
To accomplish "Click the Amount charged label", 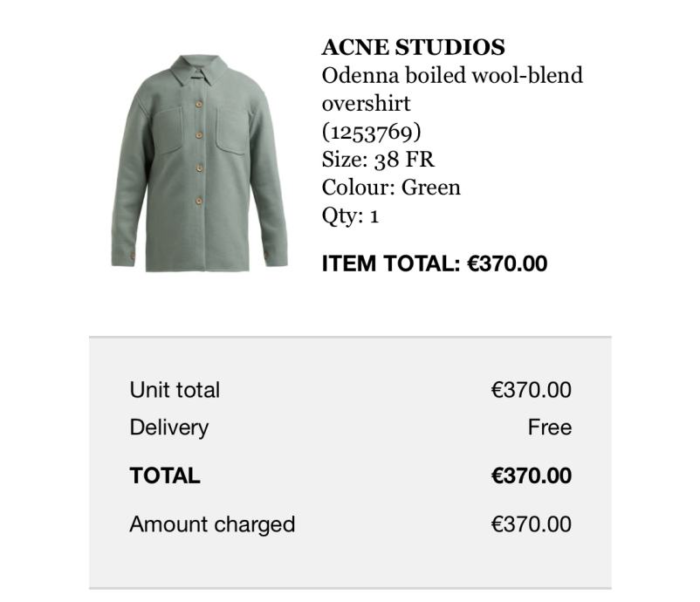I will coord(212,524).
